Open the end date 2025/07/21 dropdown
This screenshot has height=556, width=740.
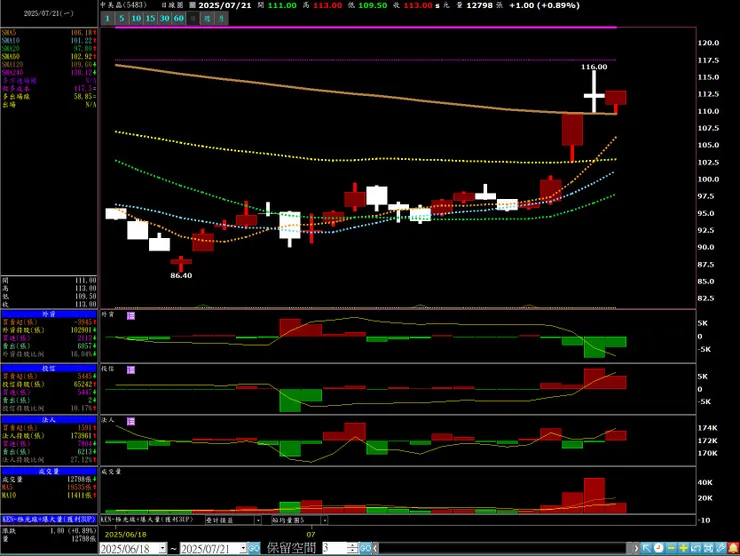tap(244, 548)
